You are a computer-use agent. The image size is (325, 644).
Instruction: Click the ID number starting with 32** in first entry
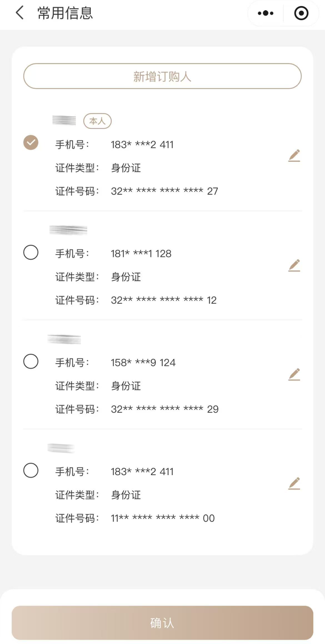tap(165, 191)
